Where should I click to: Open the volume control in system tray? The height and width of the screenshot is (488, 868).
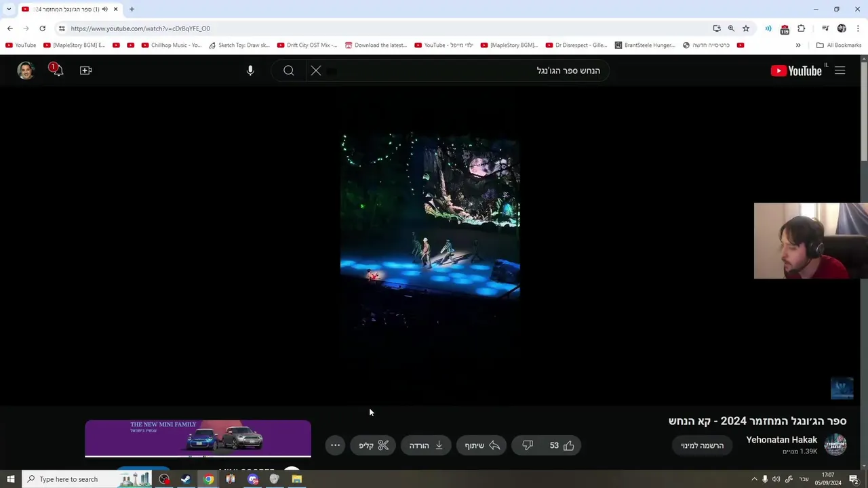click(x=776, y=479)
